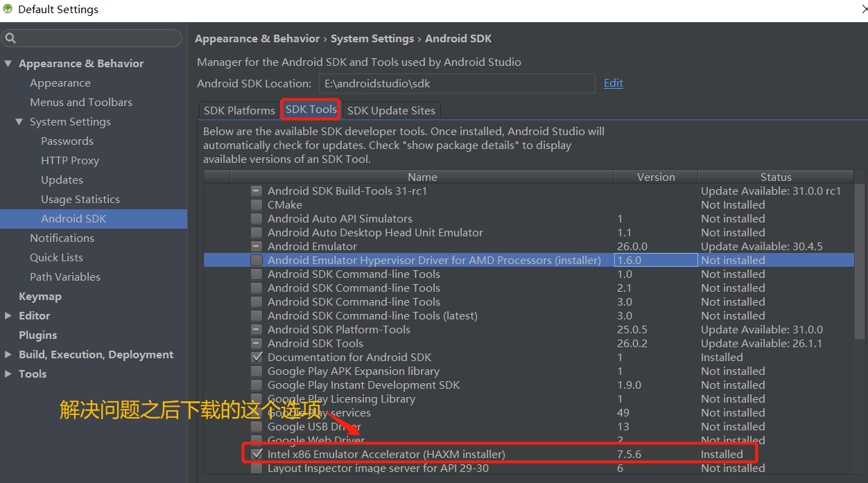
Task: Switch to the SDK Update Sites tab
Action: coord(391,109)
